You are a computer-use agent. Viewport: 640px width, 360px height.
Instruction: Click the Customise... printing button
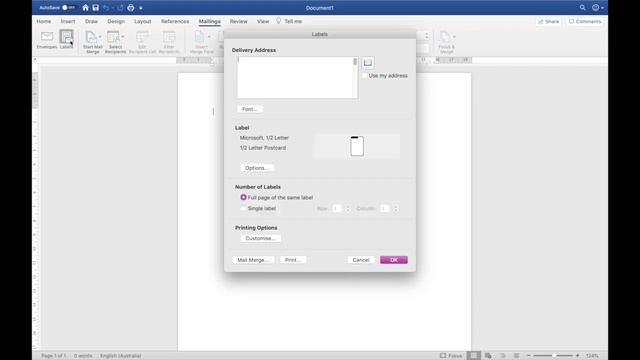tap(260, 238)
